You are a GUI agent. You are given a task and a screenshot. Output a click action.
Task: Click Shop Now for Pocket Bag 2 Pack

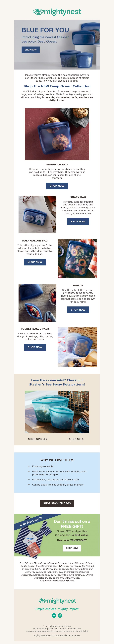pyautogui.click(x=35, y=347)
